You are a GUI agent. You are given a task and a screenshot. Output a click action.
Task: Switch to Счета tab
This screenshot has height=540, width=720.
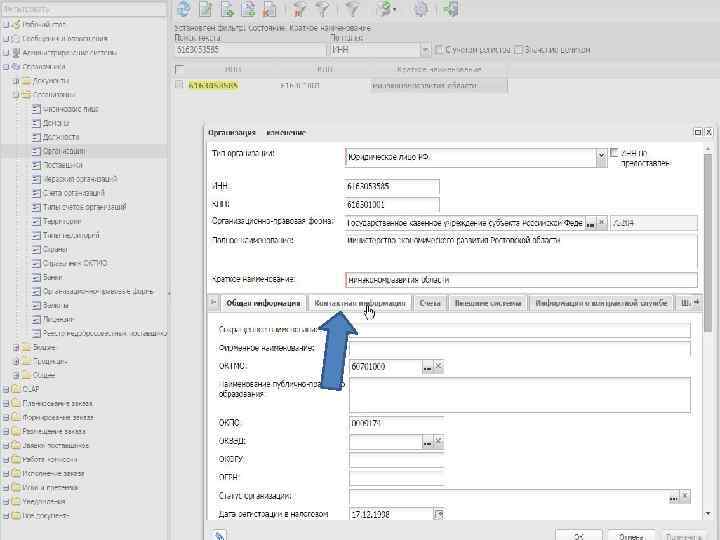(x=430, y=303)
